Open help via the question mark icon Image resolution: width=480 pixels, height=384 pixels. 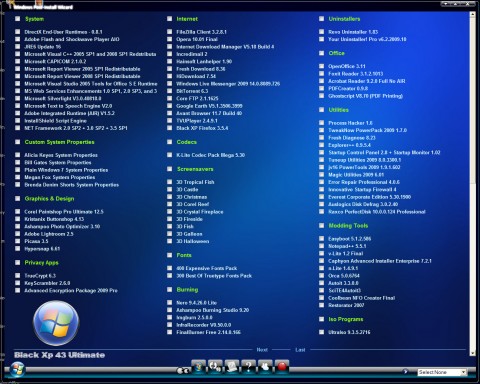tap(249, 367)
